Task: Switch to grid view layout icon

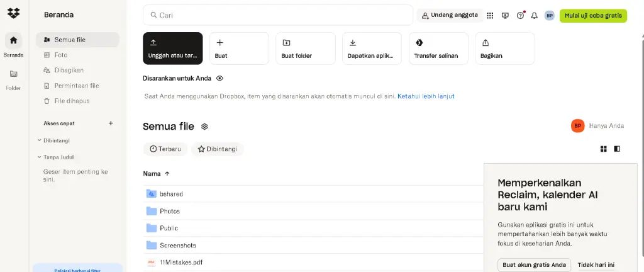Action: [x=604, y=149]
